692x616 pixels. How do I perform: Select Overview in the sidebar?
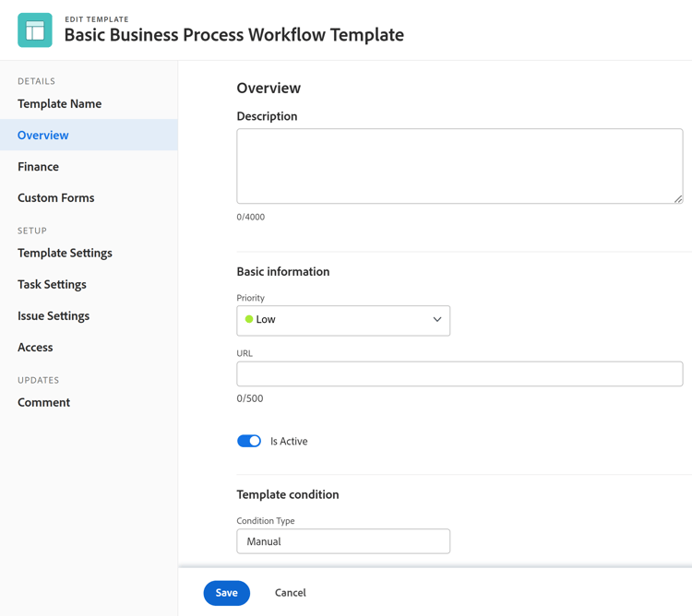(x=43, y=136)
